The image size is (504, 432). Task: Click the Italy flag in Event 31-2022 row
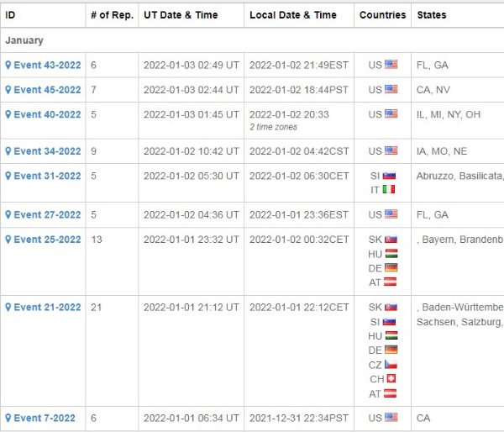pos(389,190)
